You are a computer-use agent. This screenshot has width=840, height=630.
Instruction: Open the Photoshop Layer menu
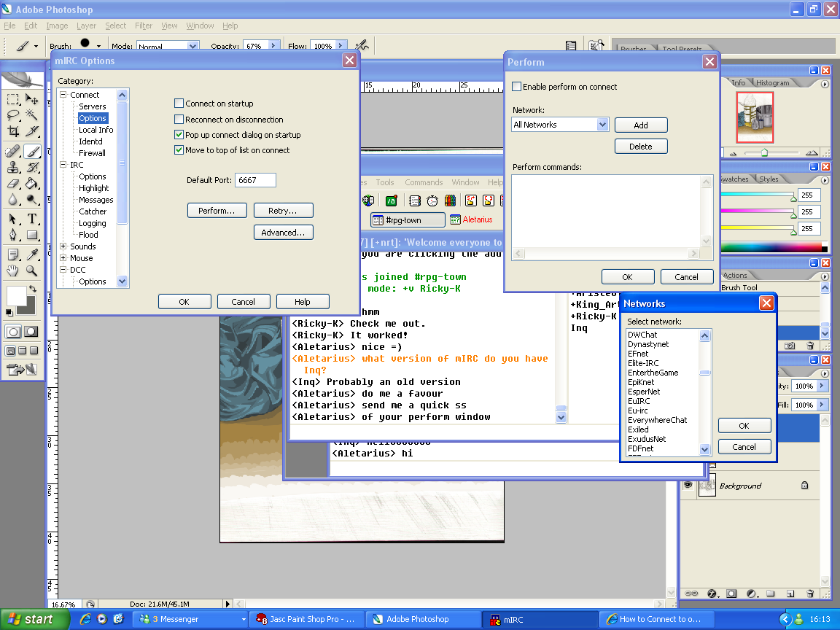pyautogui.click(x=86, y=26)
